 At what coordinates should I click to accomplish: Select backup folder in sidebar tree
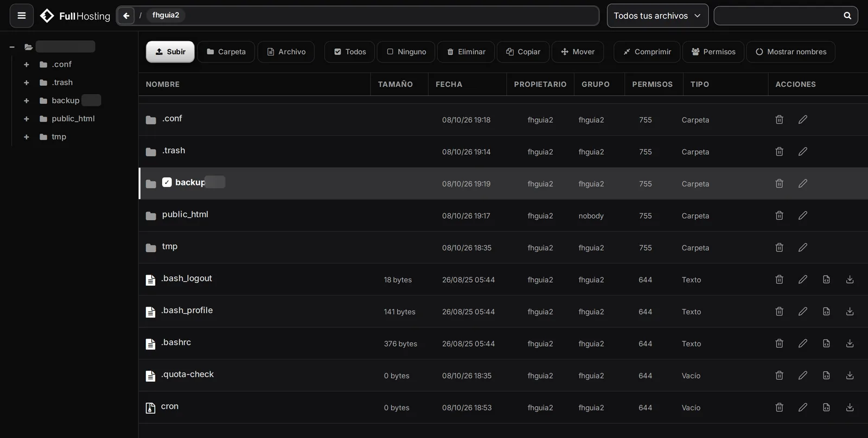pos(65,100)
